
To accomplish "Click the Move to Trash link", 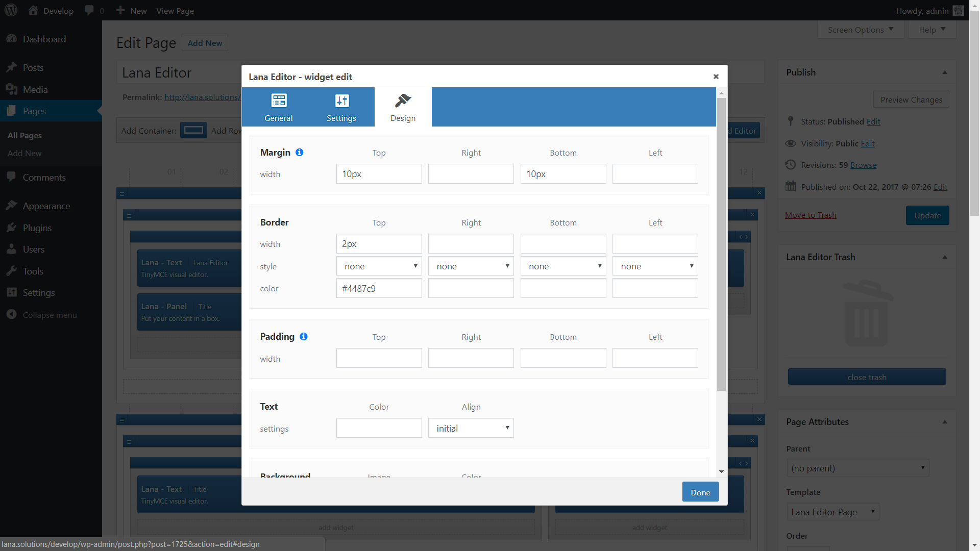I will [x=811, y=215].
